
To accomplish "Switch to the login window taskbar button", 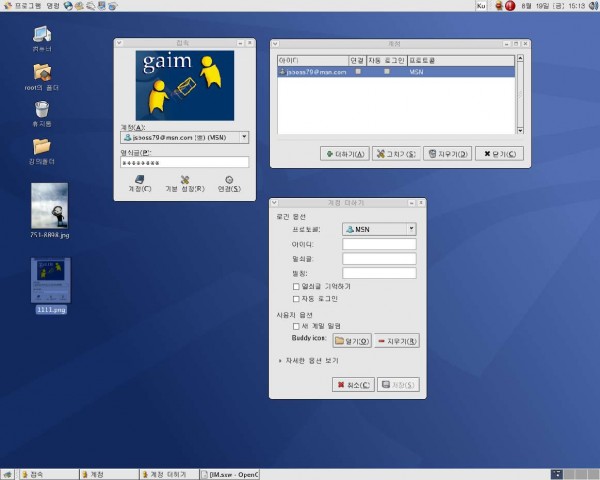I will 49,475.
